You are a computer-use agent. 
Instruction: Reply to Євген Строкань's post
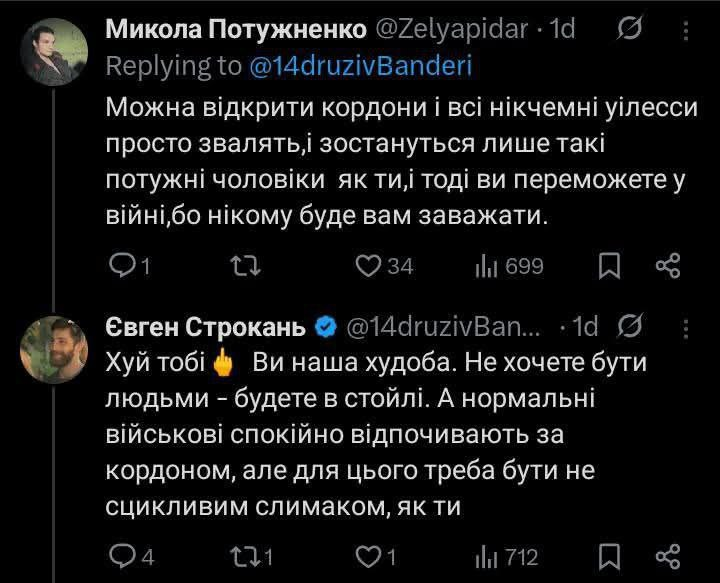click(x=121, y=556)
